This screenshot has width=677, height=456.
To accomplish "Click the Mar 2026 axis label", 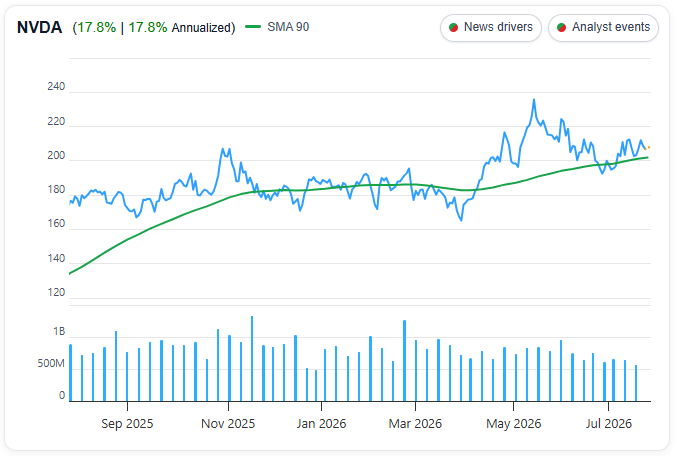I will point(415,424).
